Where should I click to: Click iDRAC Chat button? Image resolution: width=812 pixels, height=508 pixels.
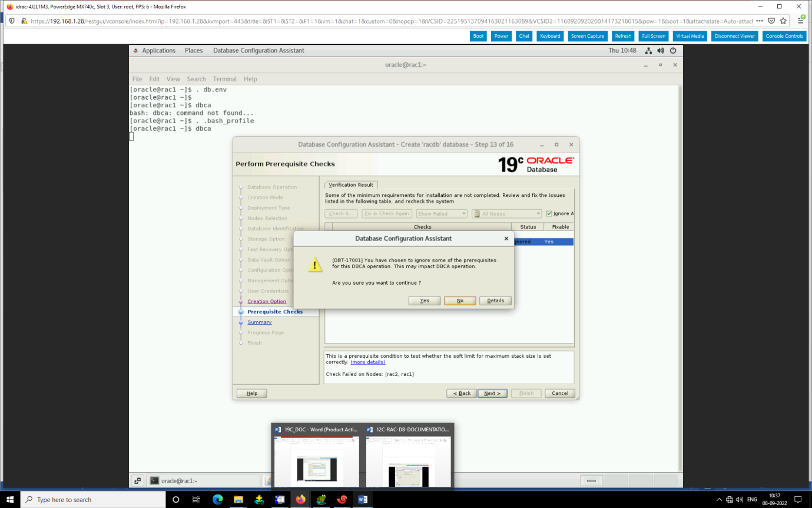pyautogui.click(x=524, y=36)
